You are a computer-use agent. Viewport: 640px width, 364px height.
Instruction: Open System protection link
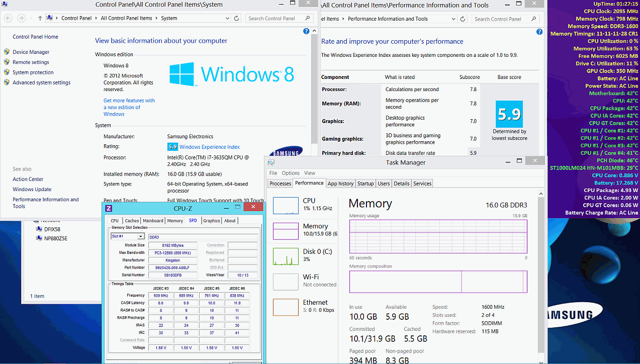point(33,72)
